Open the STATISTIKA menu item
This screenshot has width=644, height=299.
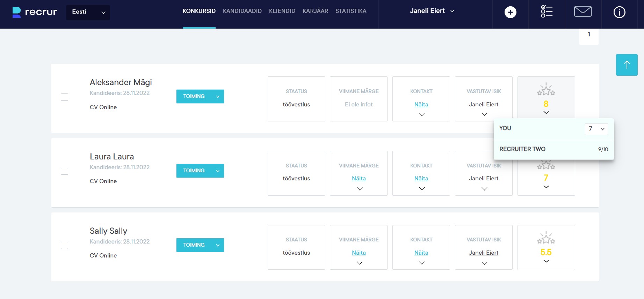(350, 11)
